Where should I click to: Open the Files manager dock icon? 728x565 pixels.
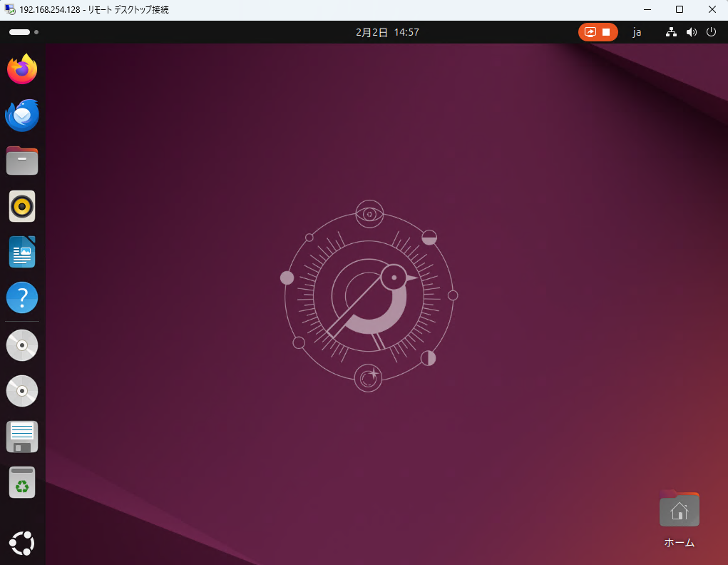tap(22, 161)
